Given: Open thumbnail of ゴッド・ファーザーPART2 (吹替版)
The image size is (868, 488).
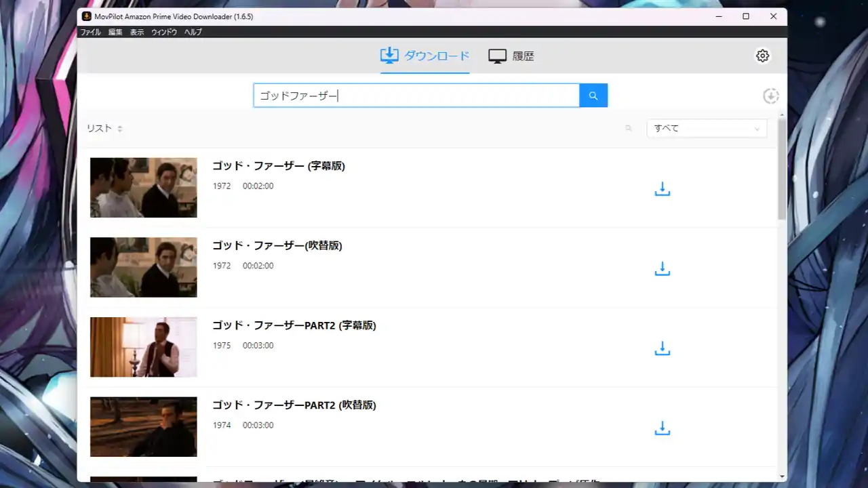Looking at the screenshot, I should tap(144, 426).
